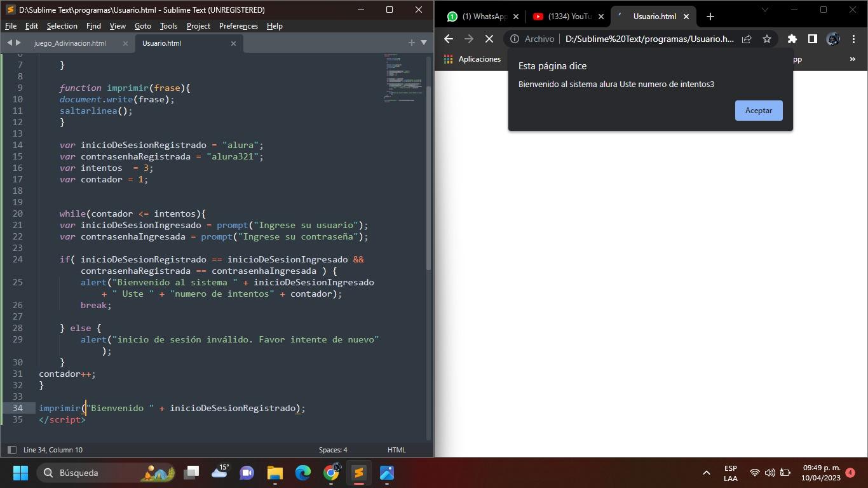The image size is (868, 488).
Task: Go to next tab arrow in Sublime
Action: pyautogui.click(x=18, y=43)
